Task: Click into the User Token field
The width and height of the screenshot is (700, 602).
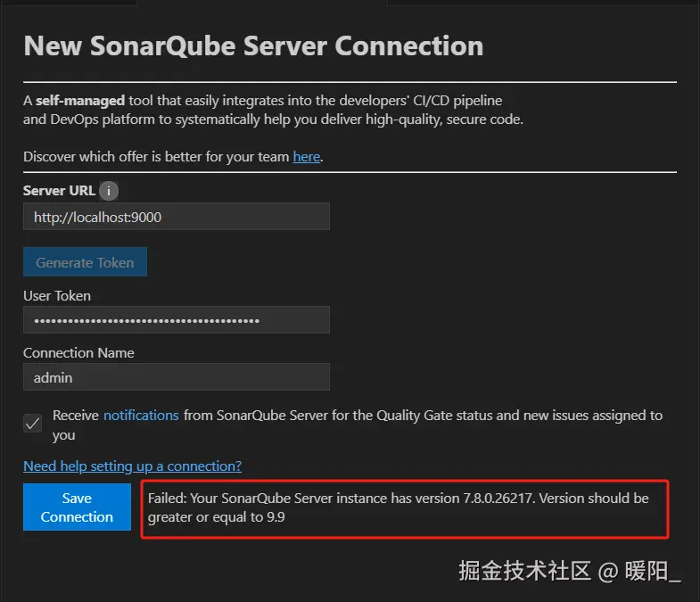Action: click(177, 320)
